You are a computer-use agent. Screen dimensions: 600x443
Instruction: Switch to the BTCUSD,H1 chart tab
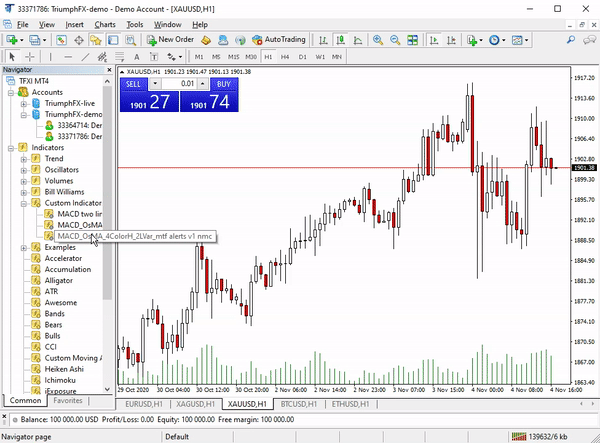[298, 404]
